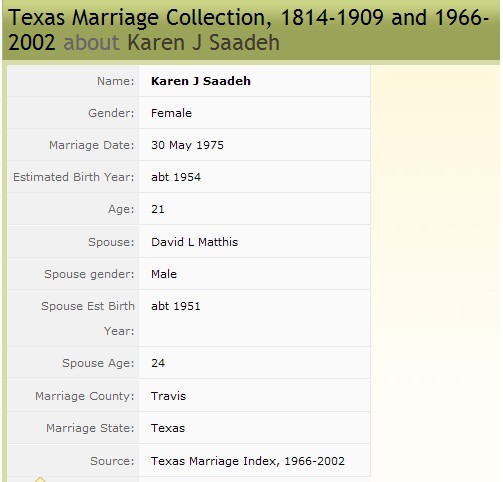
Task: Click the Marriage County field label
Action: tap(85, 396)
